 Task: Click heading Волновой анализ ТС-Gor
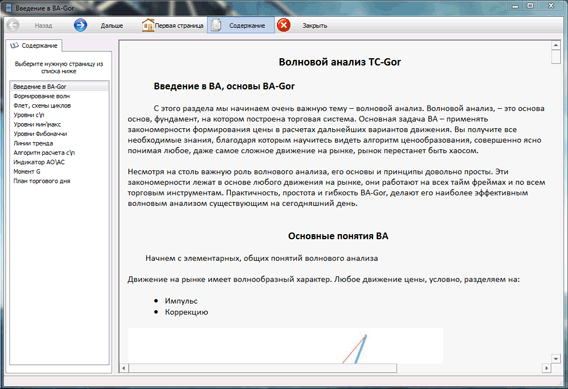tap(340, 62)
